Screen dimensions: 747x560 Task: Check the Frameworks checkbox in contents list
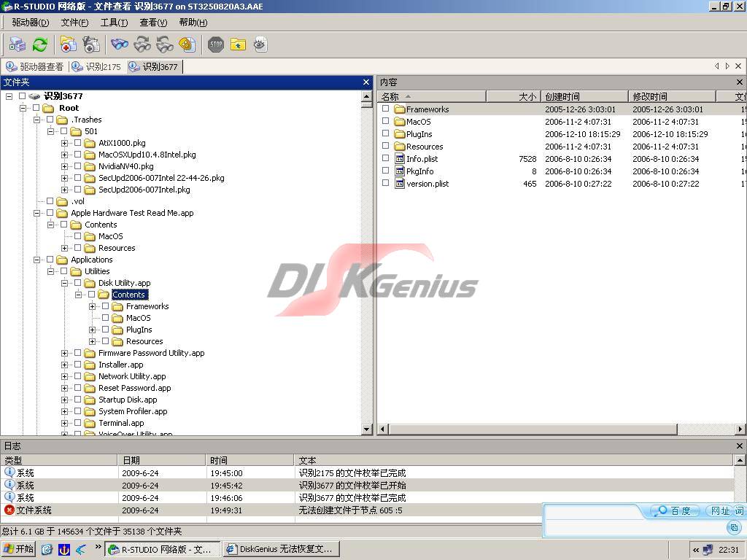coord(385,109)
